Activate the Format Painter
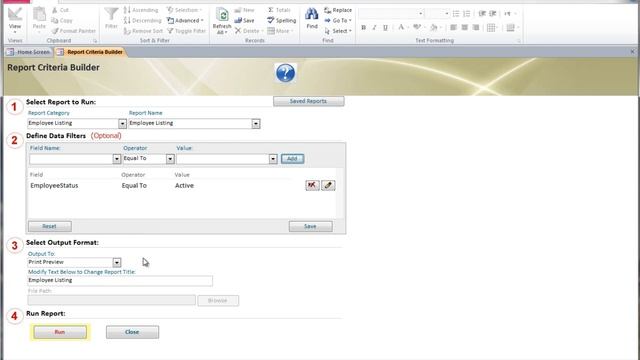Screen dimensions: 640x360 (73, 31)
